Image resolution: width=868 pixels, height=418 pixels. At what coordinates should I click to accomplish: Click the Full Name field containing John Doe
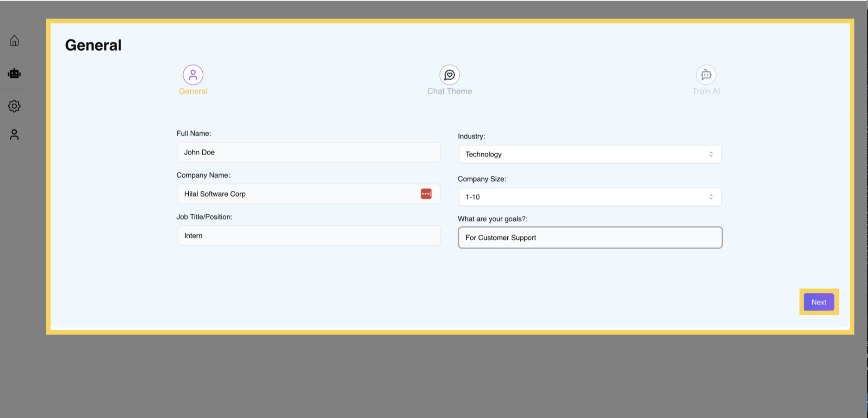coord(308,152)
